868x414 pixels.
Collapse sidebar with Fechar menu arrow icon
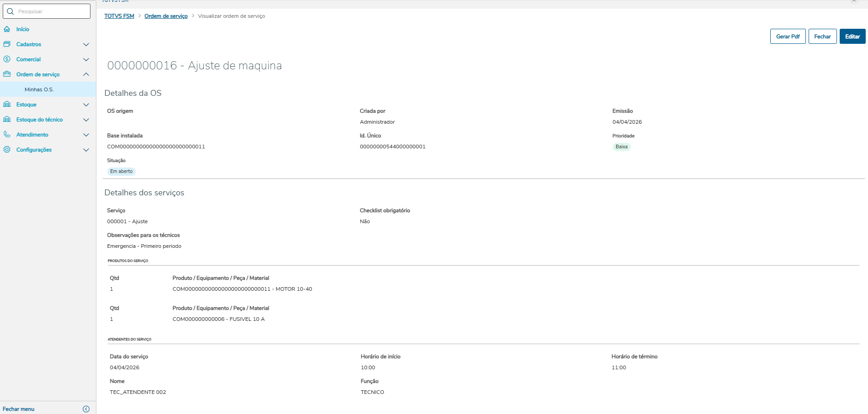click(x=86, y=409)
